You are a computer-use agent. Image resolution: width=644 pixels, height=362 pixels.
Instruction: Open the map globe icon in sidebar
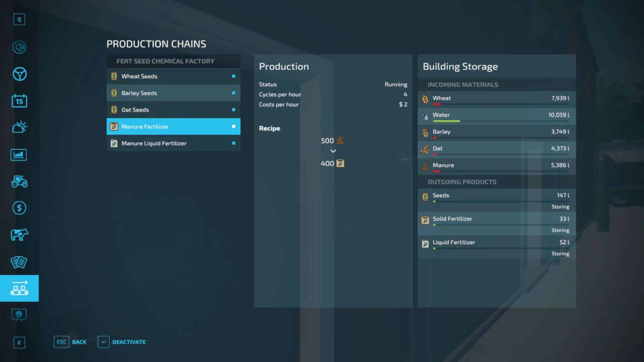point(19,47)
